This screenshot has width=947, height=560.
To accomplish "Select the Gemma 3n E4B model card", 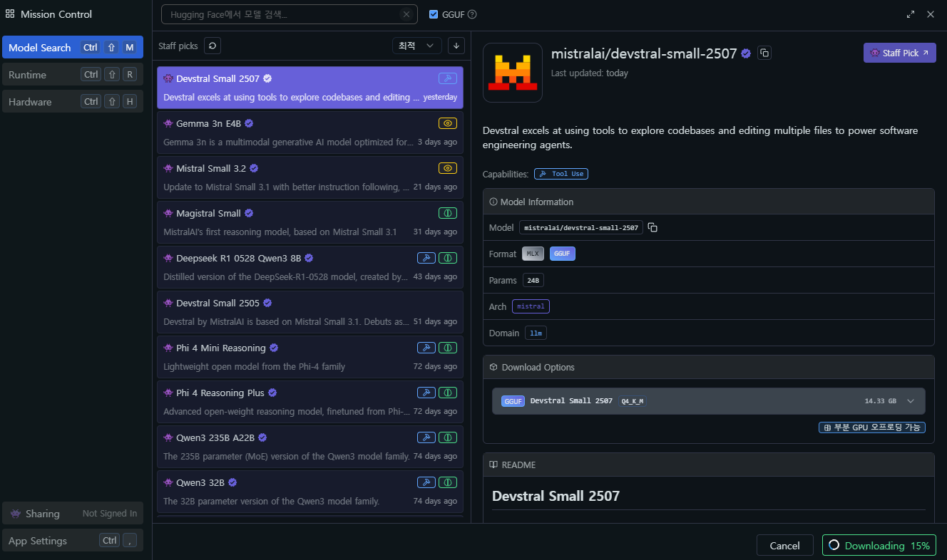I will (310, 133).
